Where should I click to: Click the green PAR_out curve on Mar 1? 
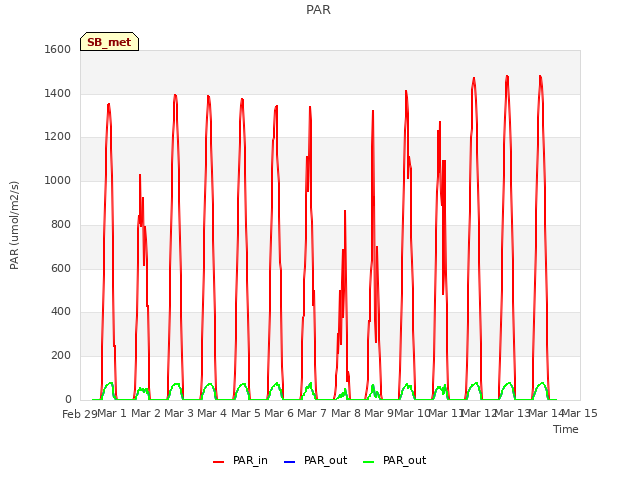coord(109,384)
